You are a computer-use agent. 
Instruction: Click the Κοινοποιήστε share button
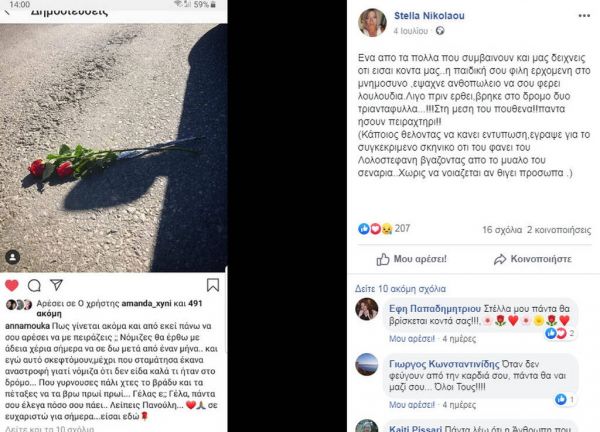pyautogui.click(x=533, y=259)
